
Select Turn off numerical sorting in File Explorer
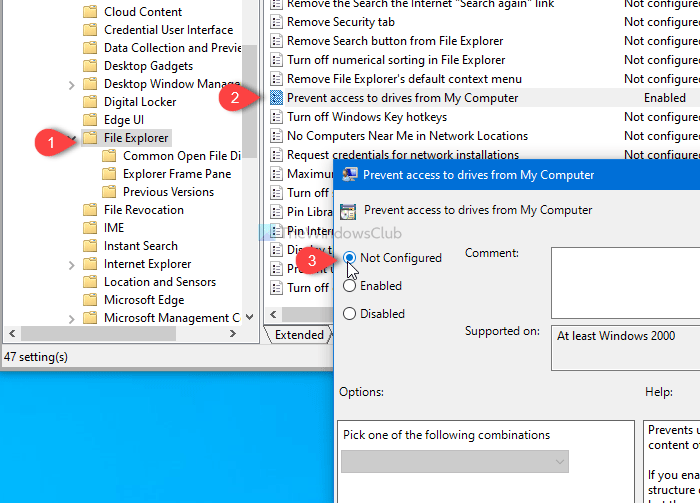pyautogui.click(x=396, y=60)
